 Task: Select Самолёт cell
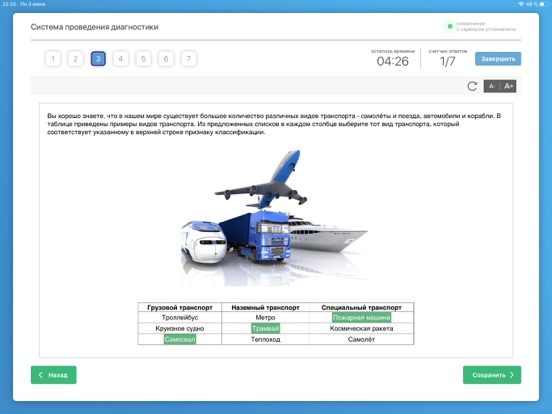coord(362,339)
